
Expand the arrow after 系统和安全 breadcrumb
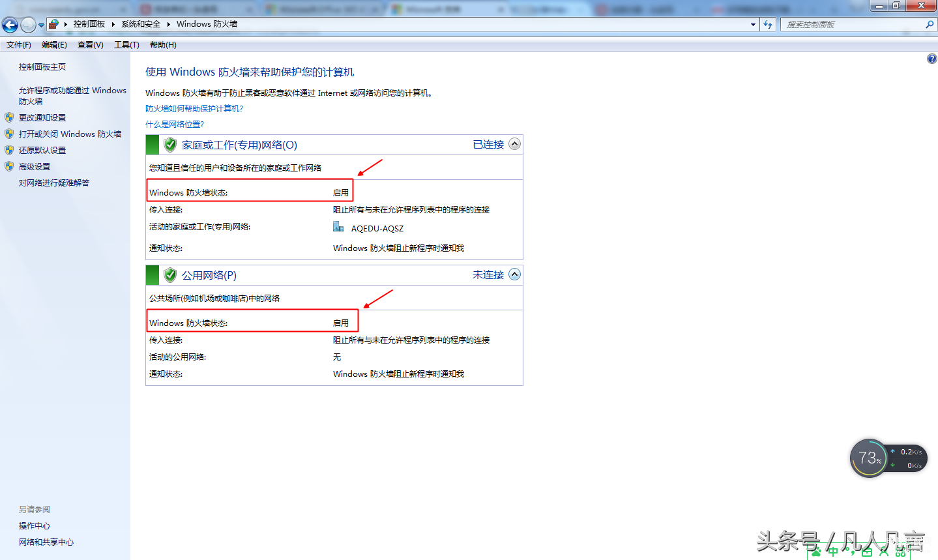click(168, 24)
